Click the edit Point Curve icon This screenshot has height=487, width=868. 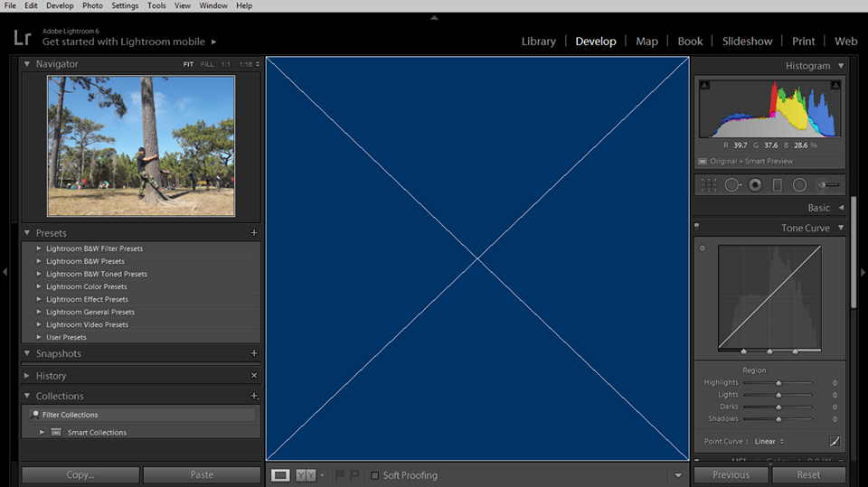click(835, 441)
